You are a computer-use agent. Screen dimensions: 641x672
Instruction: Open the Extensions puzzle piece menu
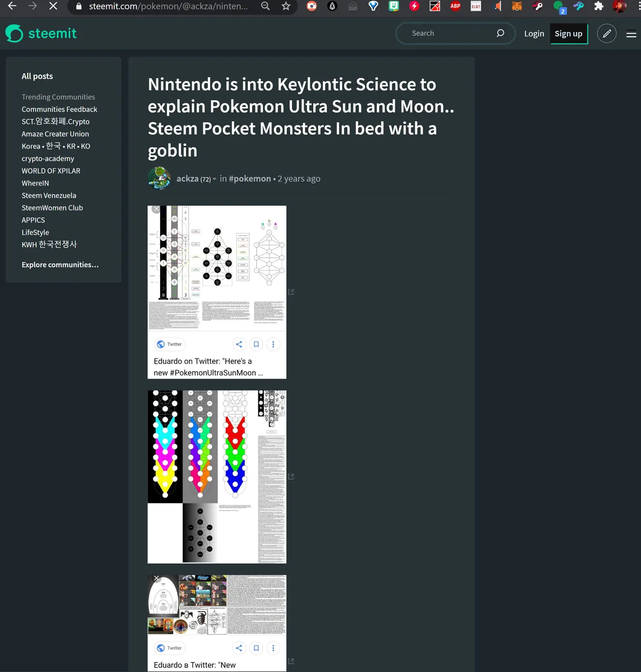[598, 6]
